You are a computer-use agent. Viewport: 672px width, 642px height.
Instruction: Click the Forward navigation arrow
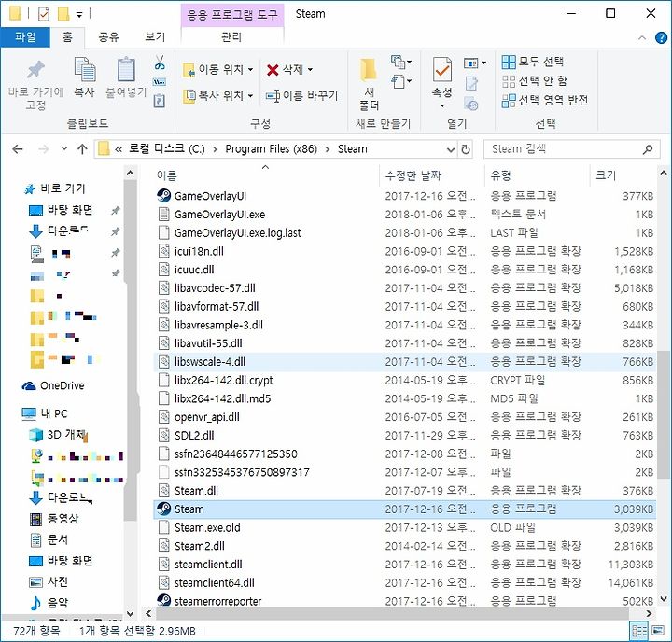coord(44,149)
